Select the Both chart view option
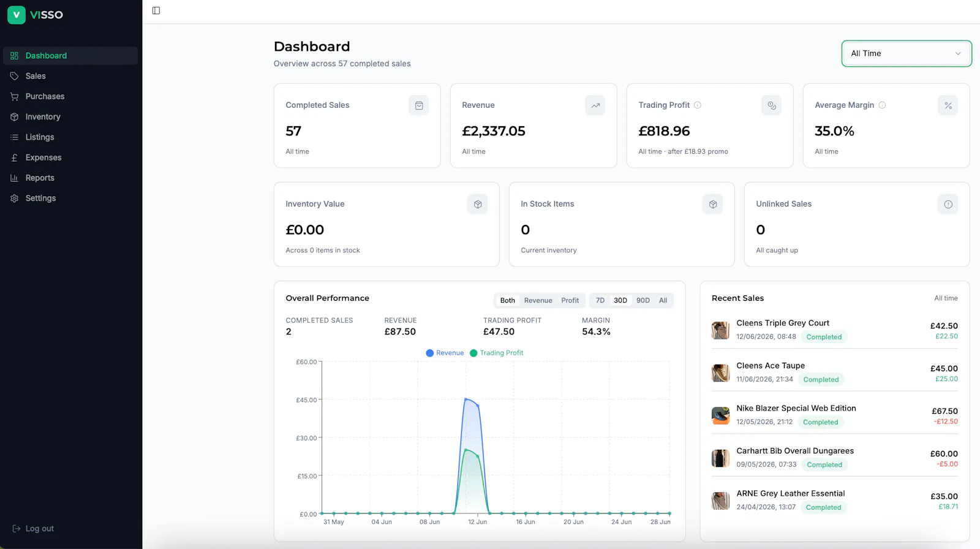The image size is (980, 549). pos(508,300)
